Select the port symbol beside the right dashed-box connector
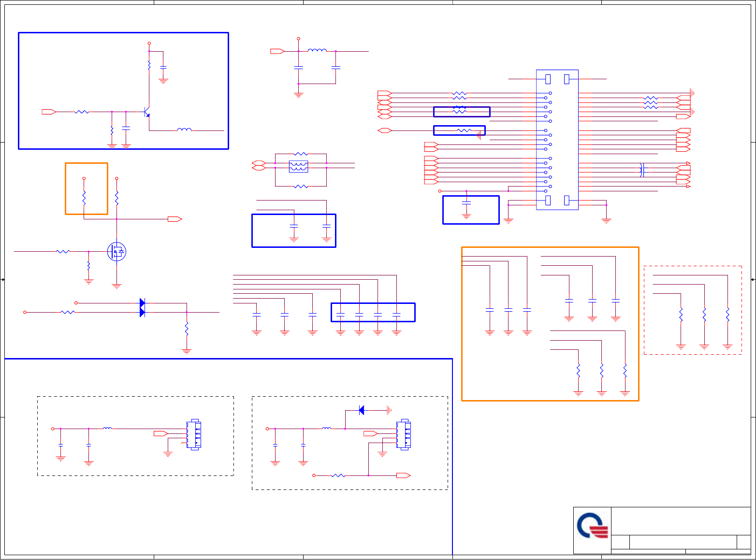 (x=371, y=433)
